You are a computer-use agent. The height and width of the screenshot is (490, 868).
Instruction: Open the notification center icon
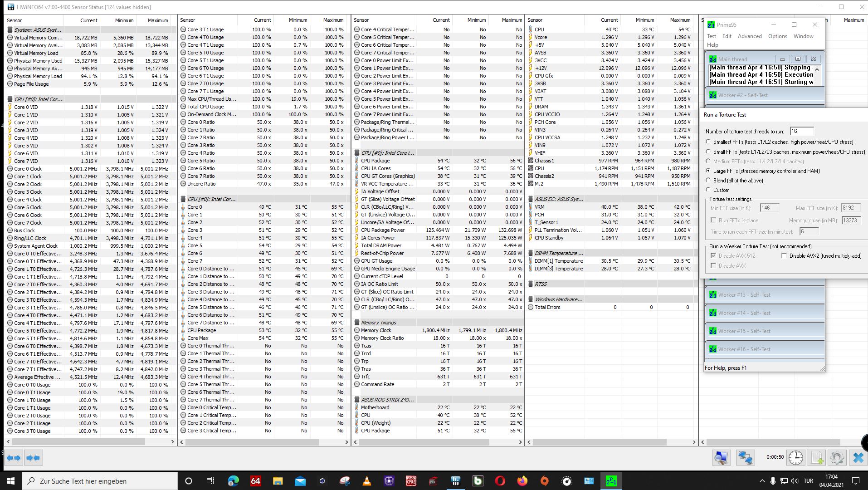[856, 481]
